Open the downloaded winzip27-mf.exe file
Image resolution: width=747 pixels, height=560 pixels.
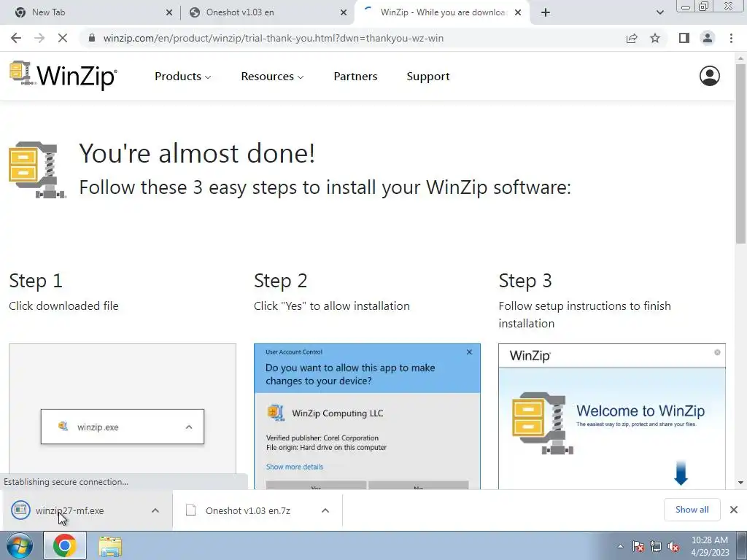pos(69,510)
